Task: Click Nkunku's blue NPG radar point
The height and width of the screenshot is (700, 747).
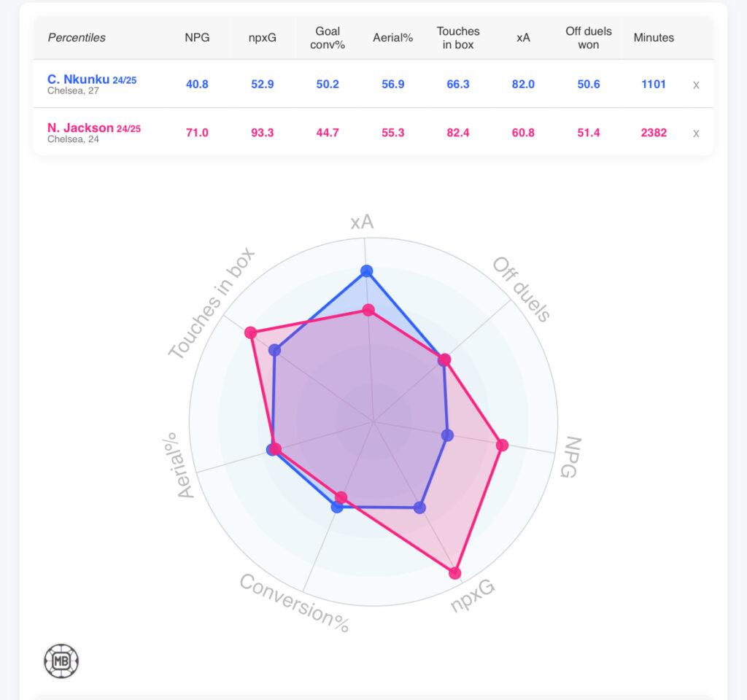Action: pos(448,435)
